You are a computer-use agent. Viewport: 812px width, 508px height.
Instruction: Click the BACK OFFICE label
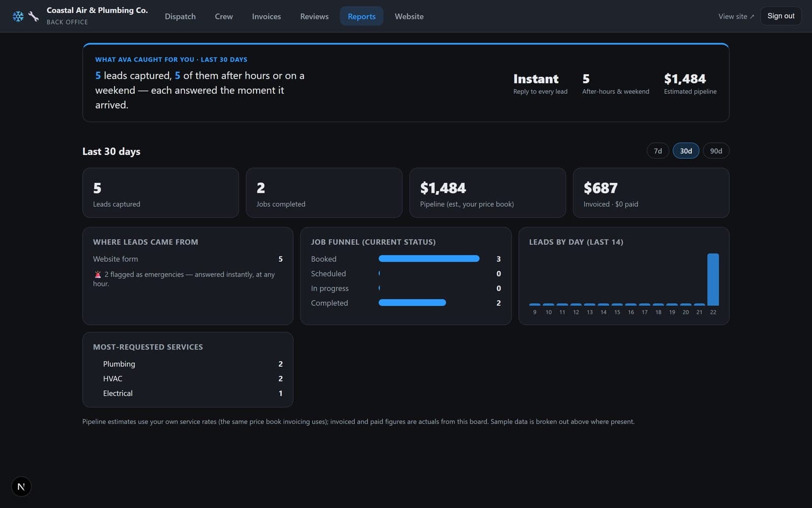pos(67,22)
